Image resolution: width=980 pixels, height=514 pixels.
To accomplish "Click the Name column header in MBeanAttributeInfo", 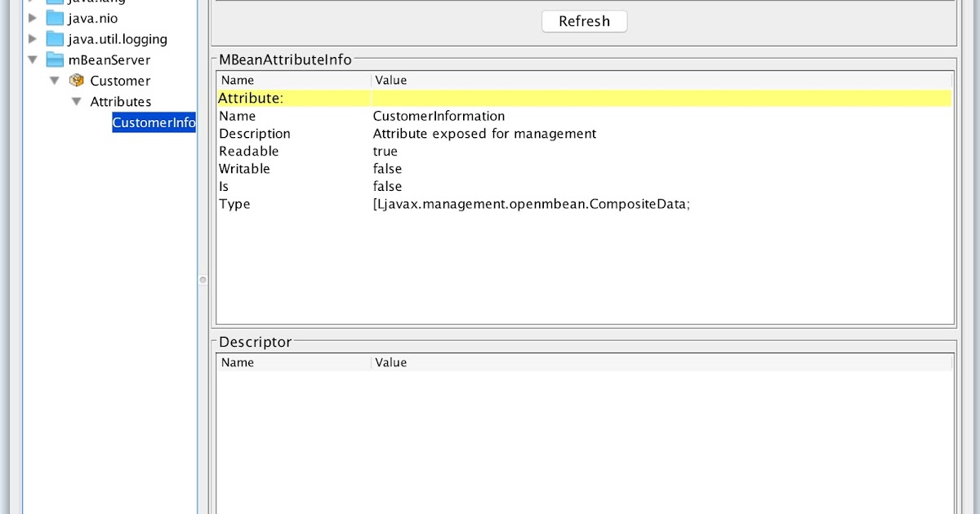I will tap(237, 80).
